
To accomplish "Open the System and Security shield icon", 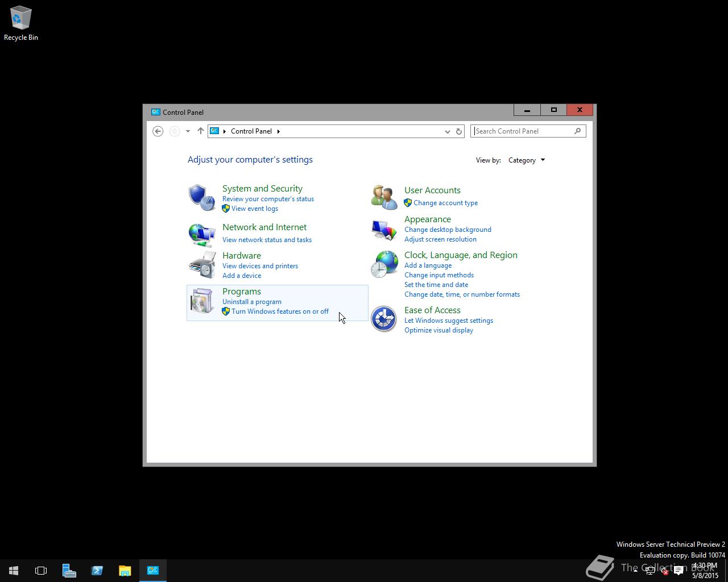I will tap(202, 197).
